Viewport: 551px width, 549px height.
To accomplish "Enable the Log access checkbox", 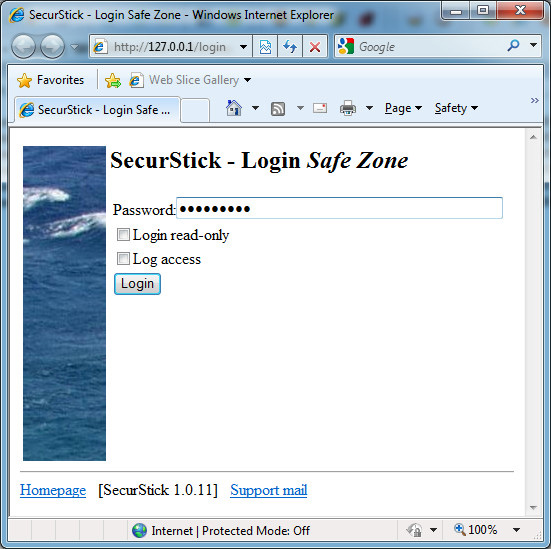I will tap(123, 259).
